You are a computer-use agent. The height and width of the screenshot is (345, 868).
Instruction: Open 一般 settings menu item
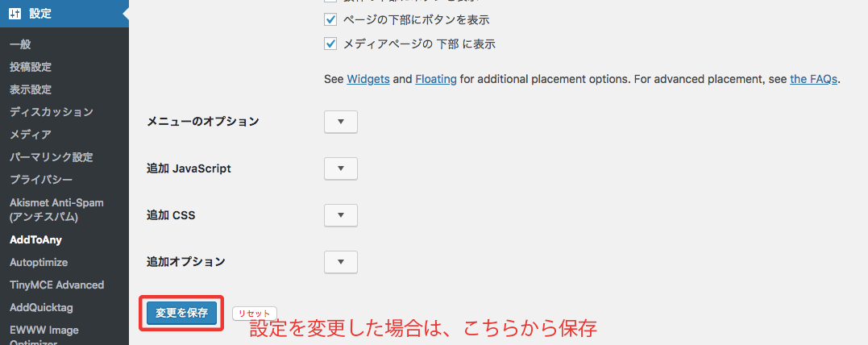click(21, 44)
